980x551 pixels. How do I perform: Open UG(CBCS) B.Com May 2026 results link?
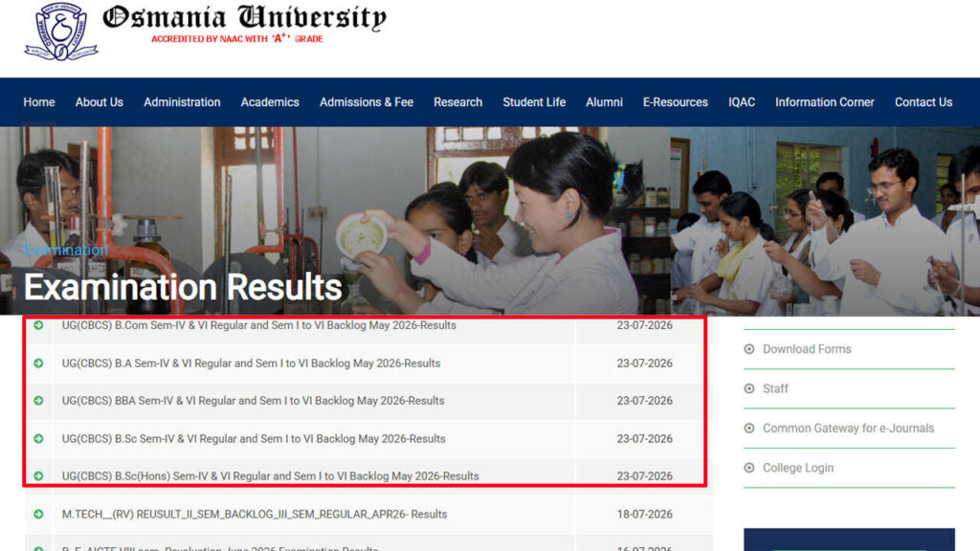coord(258,325)
